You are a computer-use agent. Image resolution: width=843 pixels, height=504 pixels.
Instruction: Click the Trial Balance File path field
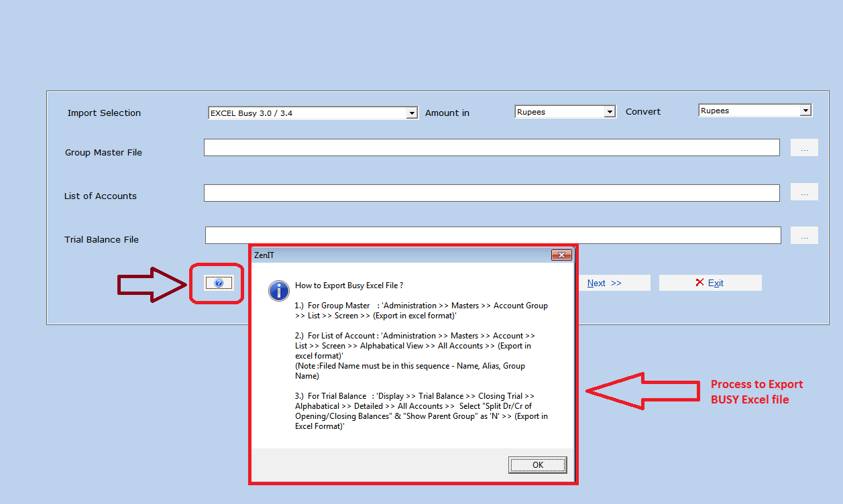click(x=493, y=235)
